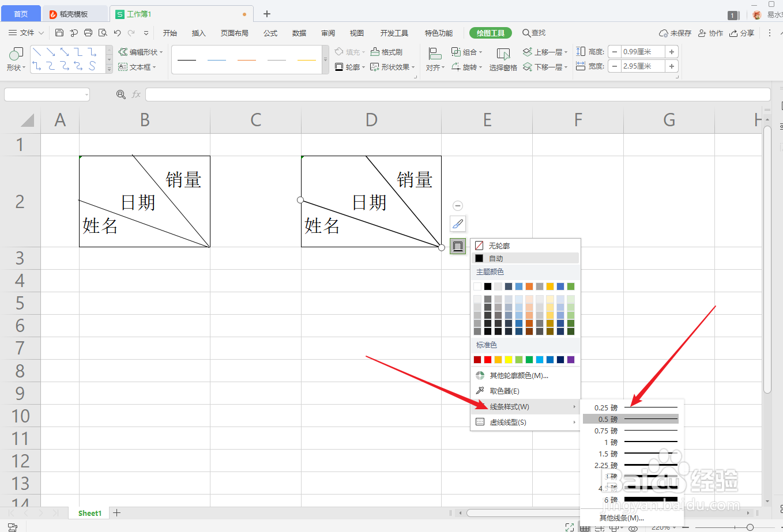Choose 0.25 磅 line weight

tap(632, 408)
